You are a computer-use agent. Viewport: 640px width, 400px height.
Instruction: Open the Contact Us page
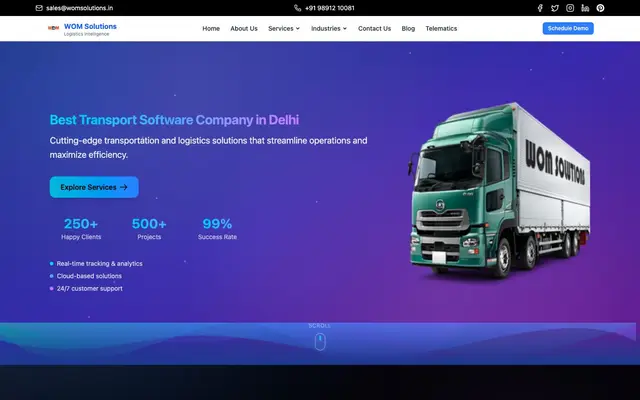tap(374, 29)
